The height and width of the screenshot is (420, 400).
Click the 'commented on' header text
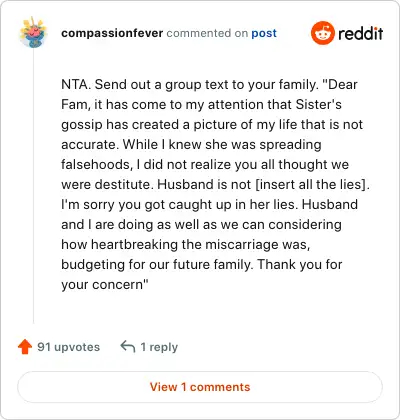click(x=207, y=33)
